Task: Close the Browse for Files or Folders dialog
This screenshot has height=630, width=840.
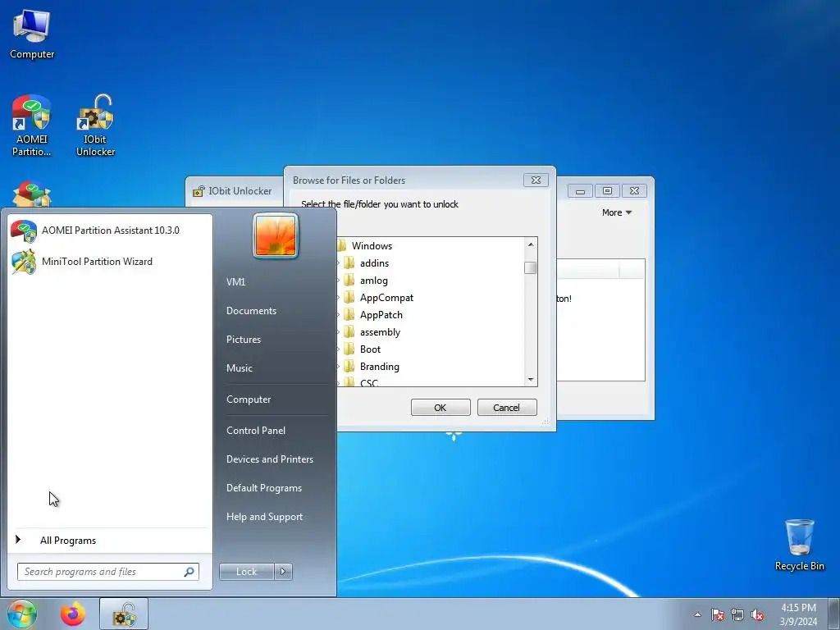Action: (x=536, y=180)
